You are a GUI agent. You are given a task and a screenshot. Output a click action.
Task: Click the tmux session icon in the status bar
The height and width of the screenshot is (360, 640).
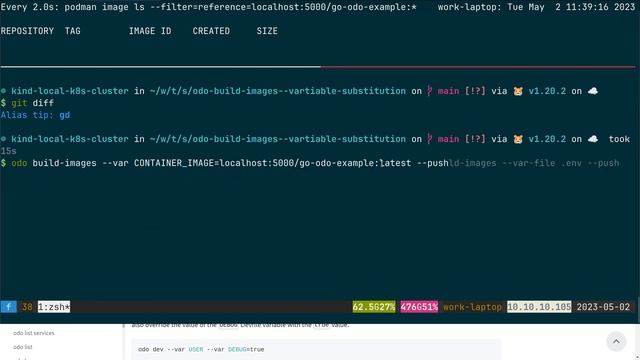[x=8, y=307]
